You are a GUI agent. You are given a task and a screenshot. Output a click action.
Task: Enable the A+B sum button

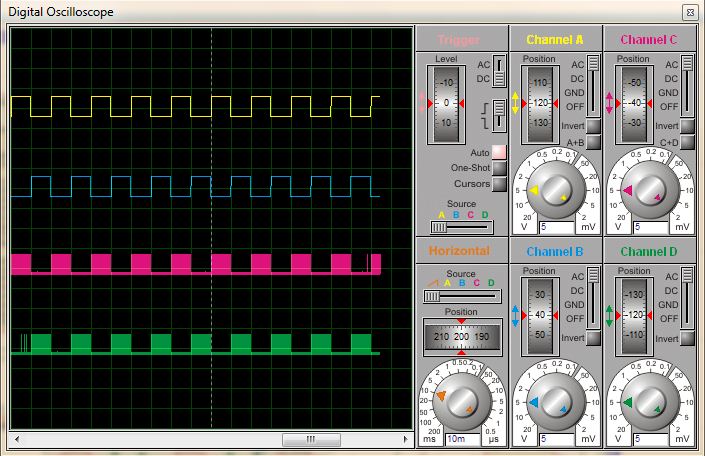pyautogui.click(x=593, y=142)
